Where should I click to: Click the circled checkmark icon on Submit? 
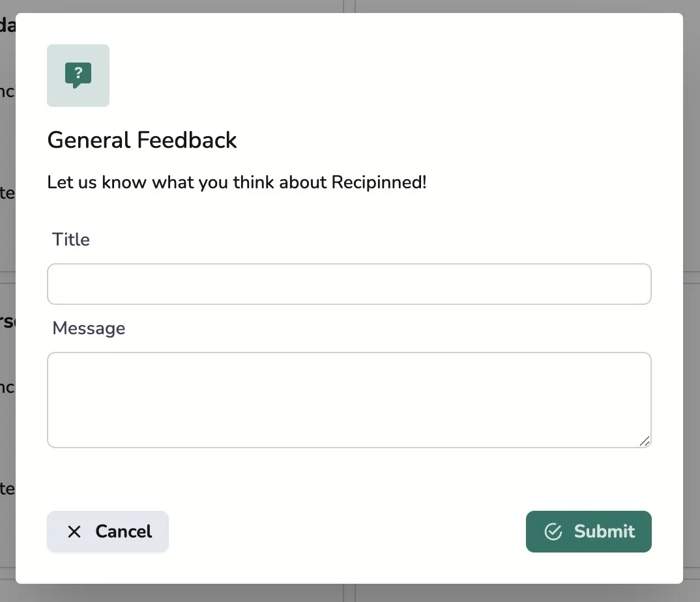click(553, 532)
